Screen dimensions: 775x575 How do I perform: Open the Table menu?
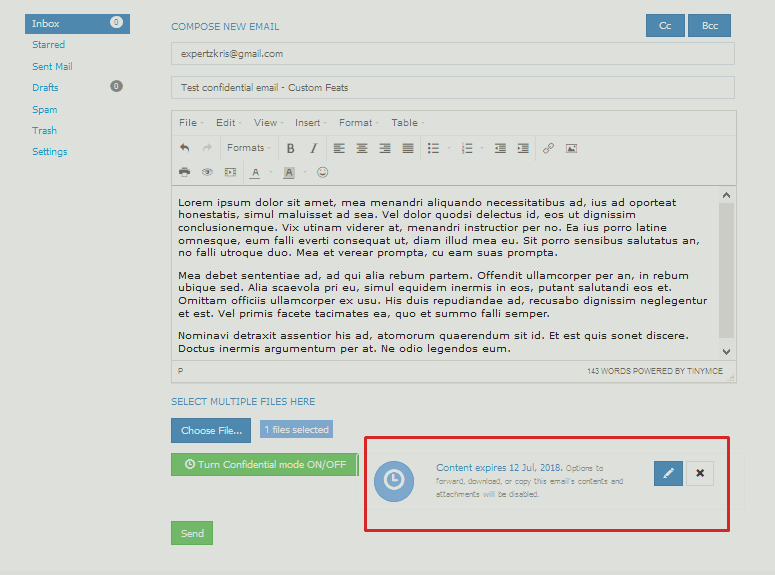(x=406, y=123)
